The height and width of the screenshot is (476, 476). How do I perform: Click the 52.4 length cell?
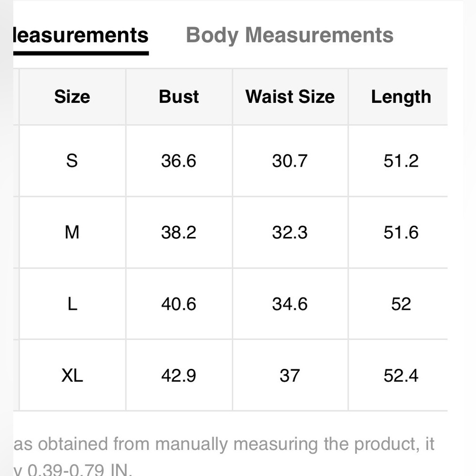coord(401,376)
